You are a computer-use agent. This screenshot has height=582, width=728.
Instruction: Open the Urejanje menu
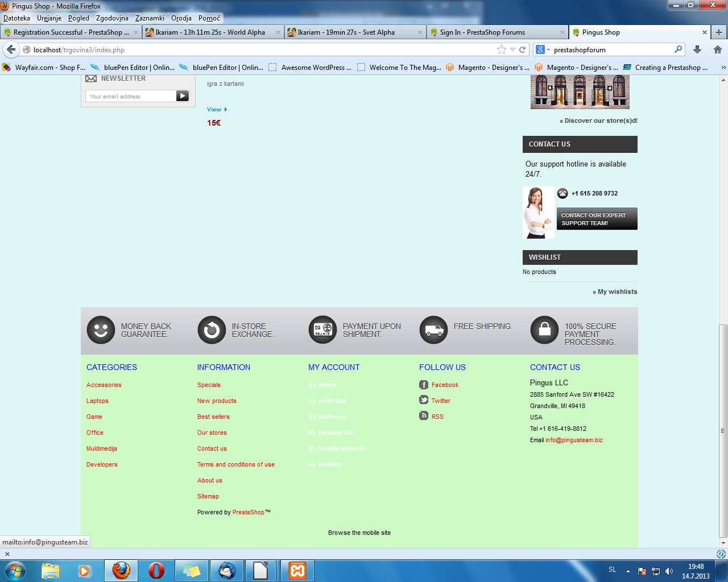[49, 18]
